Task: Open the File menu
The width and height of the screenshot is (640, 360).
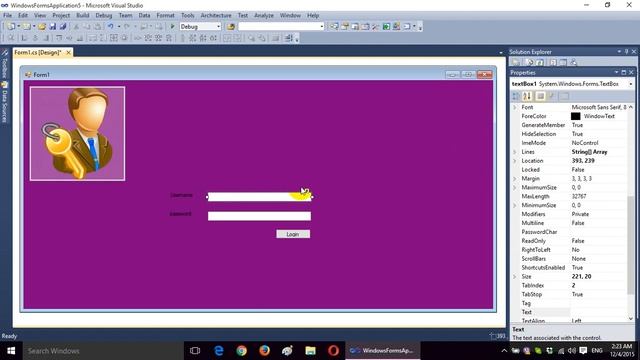Action: [x=7, y=16]
